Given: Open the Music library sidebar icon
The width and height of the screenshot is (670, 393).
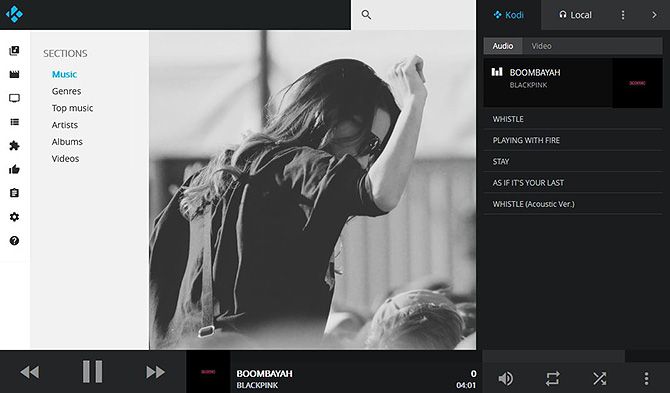Looking at the screenshot, I should pyautogui.click(x=14, y=51).
